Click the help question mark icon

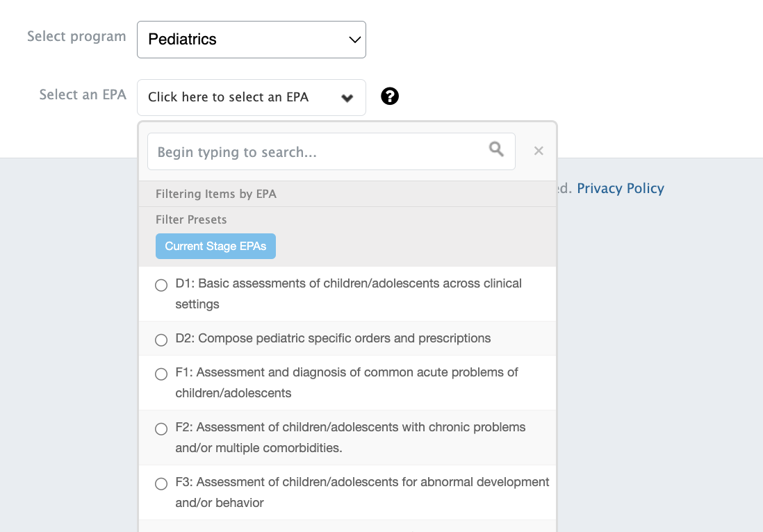click(390, 97)
